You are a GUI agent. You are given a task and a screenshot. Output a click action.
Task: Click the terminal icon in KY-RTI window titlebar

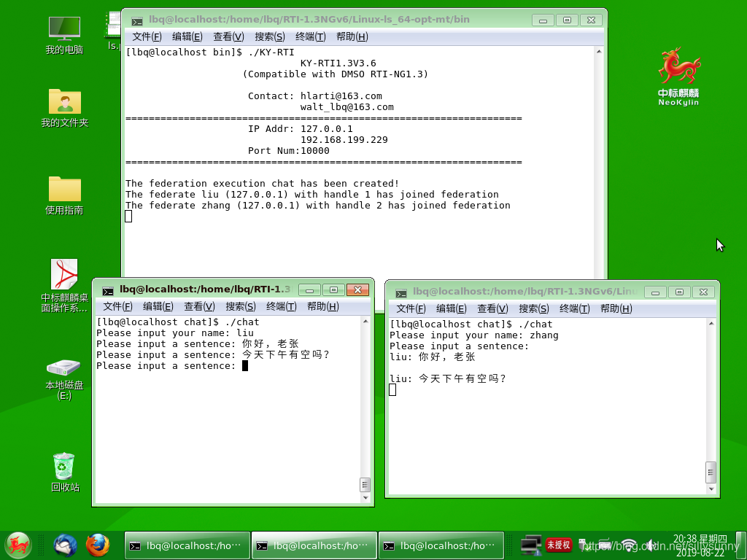pos(137,20)
